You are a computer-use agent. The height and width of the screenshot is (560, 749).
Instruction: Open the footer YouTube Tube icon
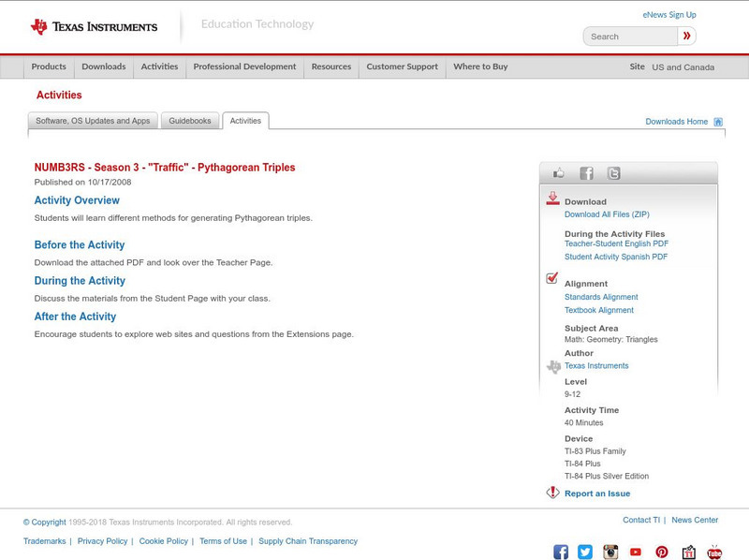pyautogui.click(x=714, y=552)
